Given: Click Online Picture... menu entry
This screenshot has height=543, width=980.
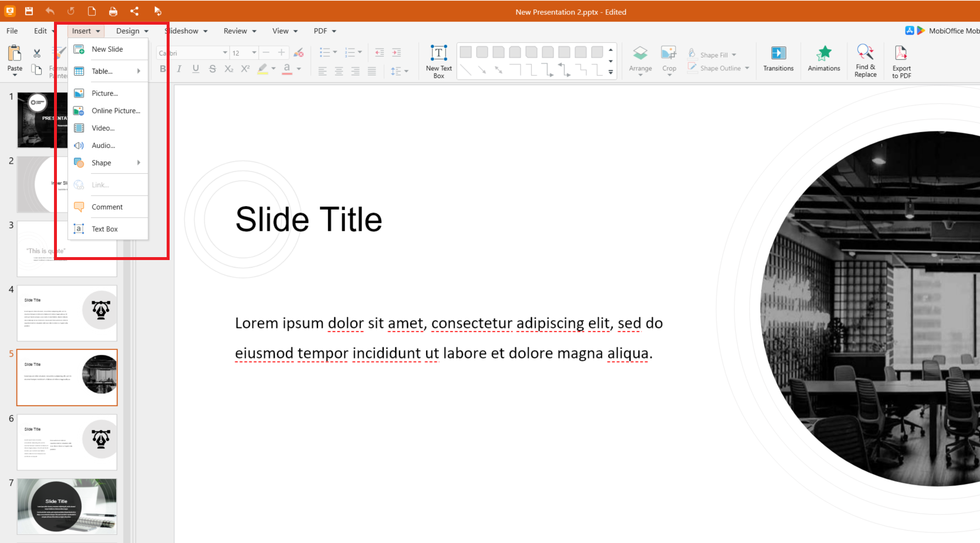Looking at the screenshot, I should 116,111.
